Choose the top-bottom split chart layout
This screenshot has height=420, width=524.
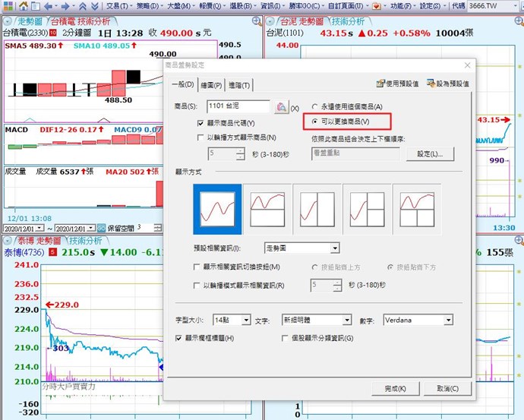coord(267,209)
